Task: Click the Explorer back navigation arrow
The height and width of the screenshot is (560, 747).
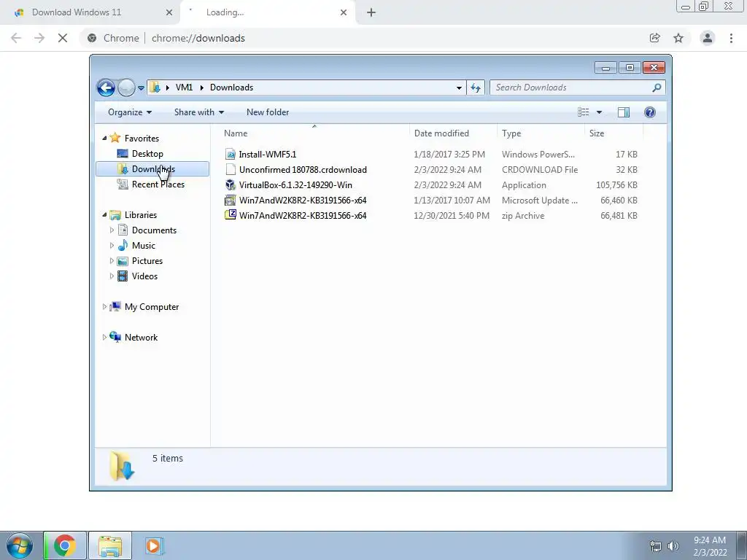Action: tap(106, 87)
